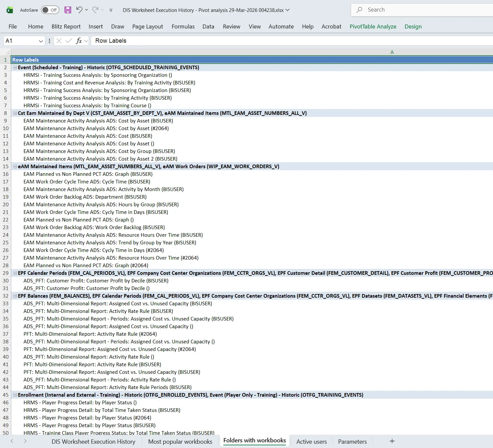Save the workbook with the disk icon
The height and width of the screenshot is (448, 493).
click(x=68, y=10)
